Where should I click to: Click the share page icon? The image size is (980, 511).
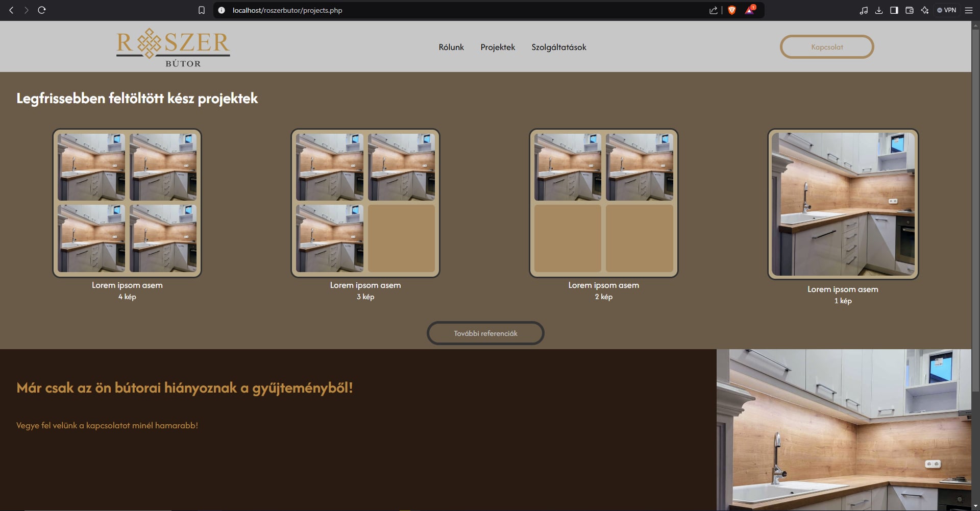[x=713, y=10]
